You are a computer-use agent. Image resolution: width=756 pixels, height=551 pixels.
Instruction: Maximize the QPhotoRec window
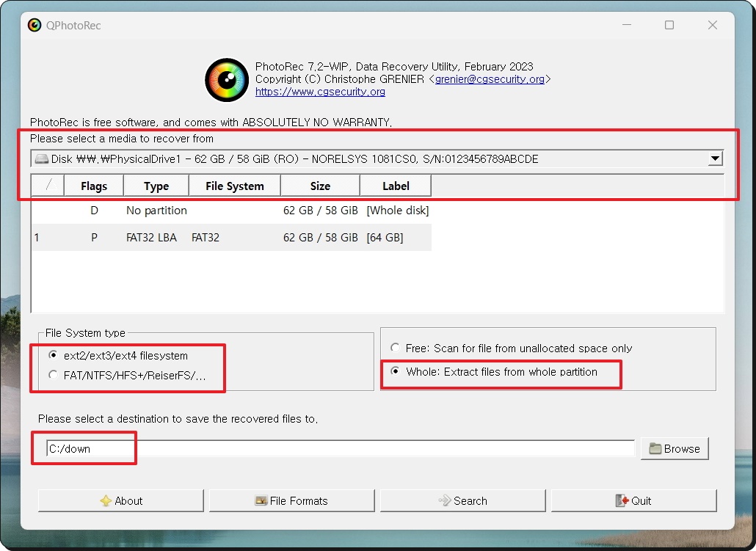(669, 25)
